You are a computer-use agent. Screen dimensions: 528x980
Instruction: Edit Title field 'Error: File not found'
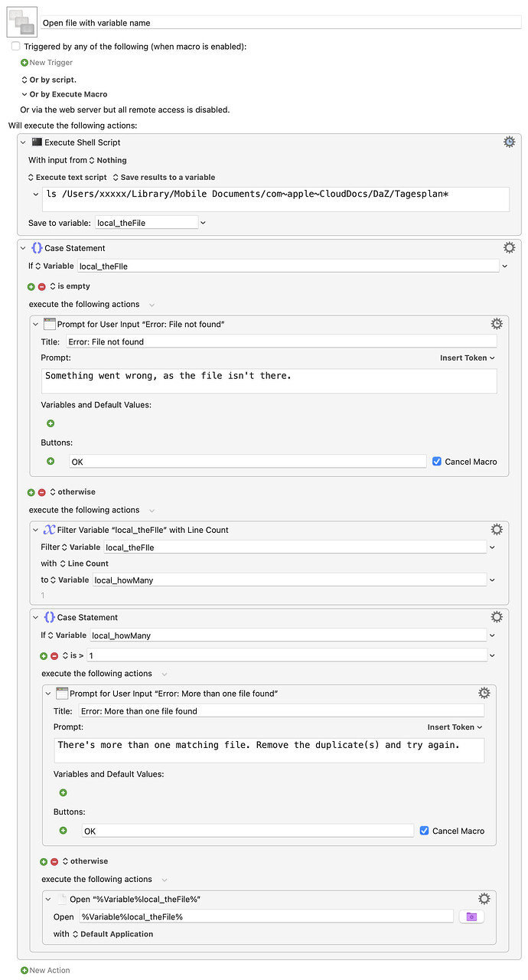click(281, 341)
